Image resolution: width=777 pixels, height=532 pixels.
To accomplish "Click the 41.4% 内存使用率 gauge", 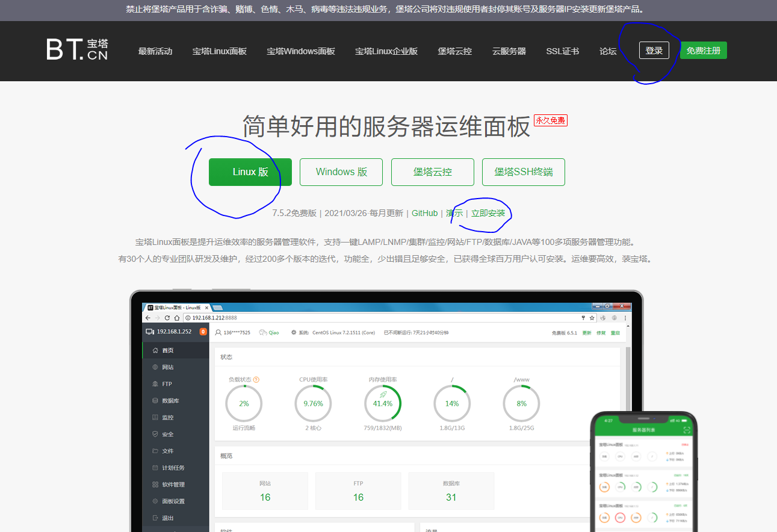I will coord(383,403).
